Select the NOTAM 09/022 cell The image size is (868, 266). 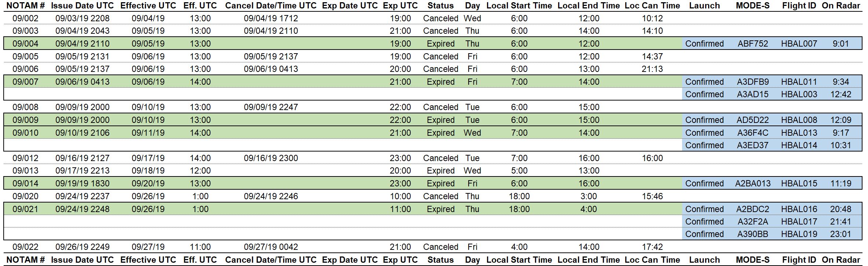[x=25, y=247]
